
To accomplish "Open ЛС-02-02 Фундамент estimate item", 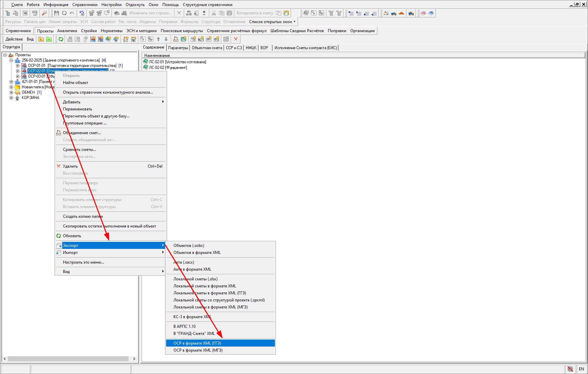I will pyautogui.click(x=168, y=68).
